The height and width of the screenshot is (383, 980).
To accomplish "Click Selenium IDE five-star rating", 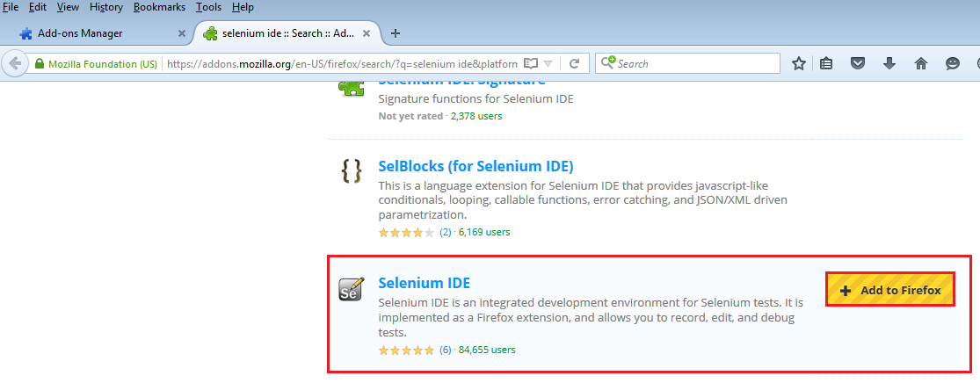I will 406,350.
